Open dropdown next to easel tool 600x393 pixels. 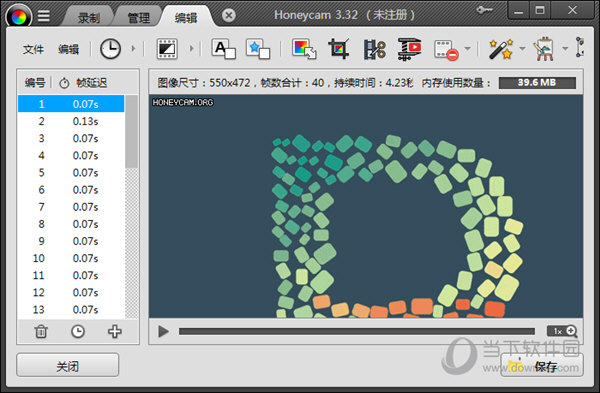click(x=565, y=49)
